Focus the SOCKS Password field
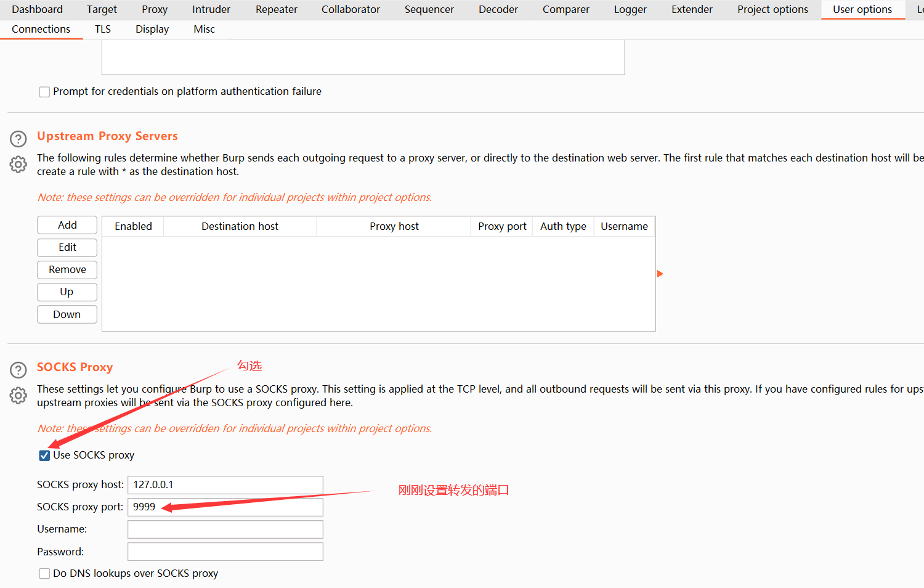Screen dimensions: 924x588 (x=225, y=552)
